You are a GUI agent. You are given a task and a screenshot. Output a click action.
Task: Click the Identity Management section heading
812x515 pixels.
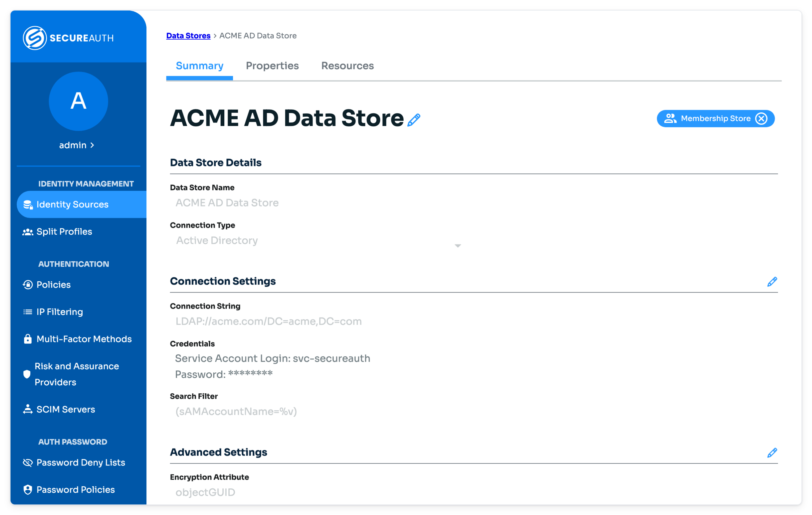[86, 184]
